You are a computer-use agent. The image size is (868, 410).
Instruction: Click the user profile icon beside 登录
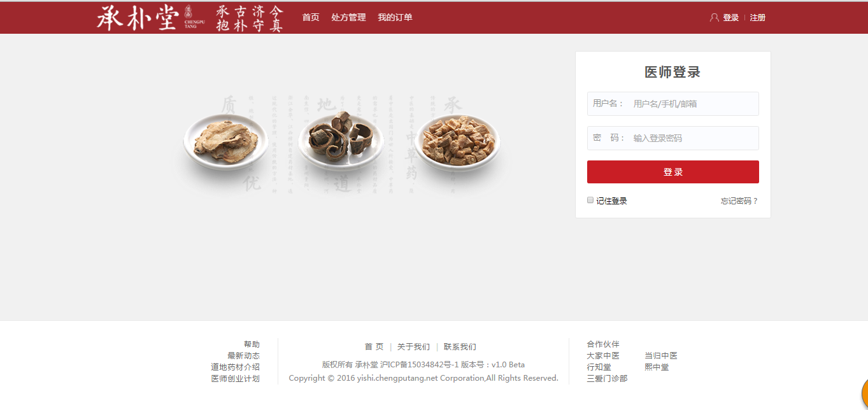coord(714,18)
